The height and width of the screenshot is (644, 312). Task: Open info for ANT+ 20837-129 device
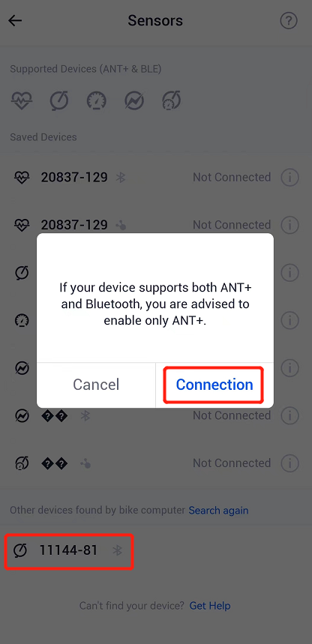(x=289, y=225)
